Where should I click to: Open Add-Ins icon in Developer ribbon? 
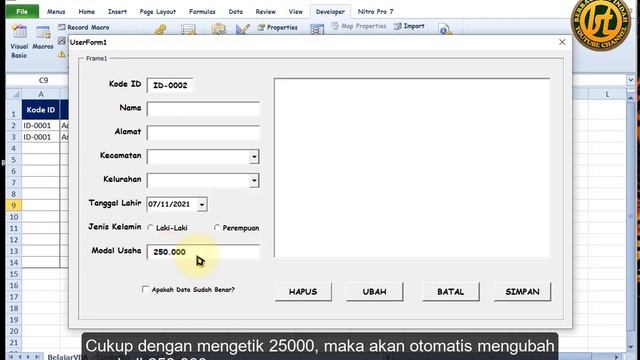pyautogui.click(x=160, y=29)
